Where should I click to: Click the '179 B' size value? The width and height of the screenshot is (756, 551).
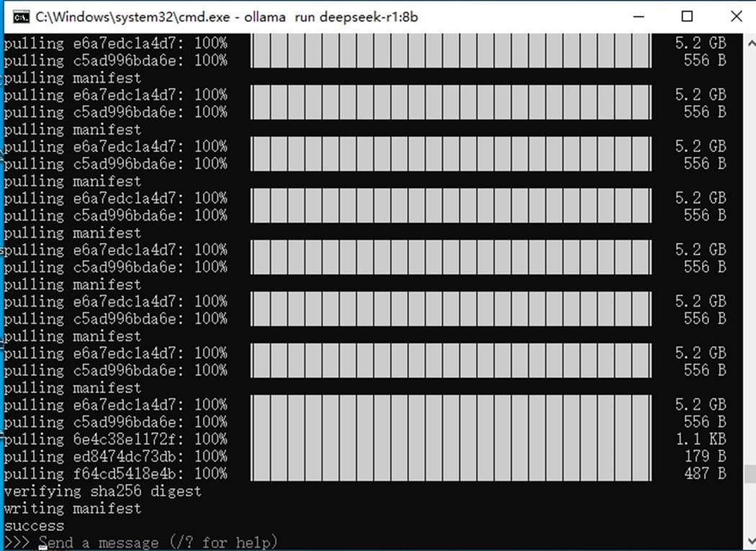pyautogui.click(x=706, y=457)
